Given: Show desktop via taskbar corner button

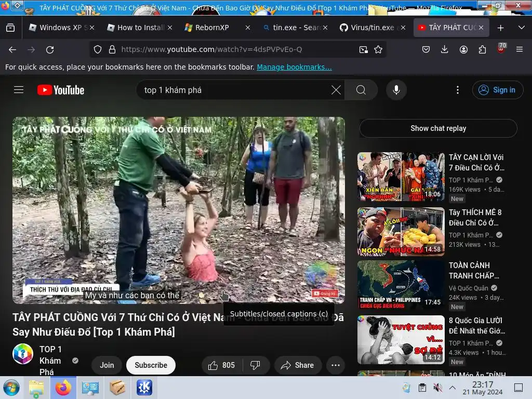Looking at the screenshot, I should pos(518,388).
